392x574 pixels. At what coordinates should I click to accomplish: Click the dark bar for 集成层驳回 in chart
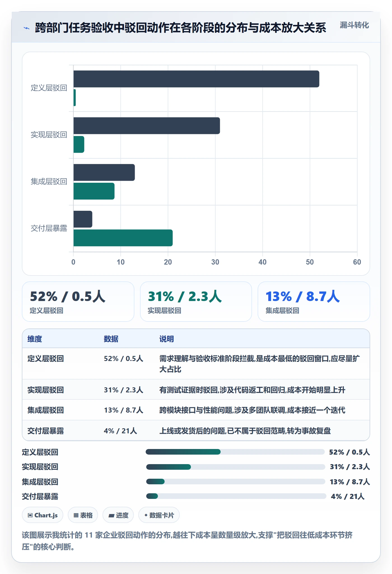[104, 172]
